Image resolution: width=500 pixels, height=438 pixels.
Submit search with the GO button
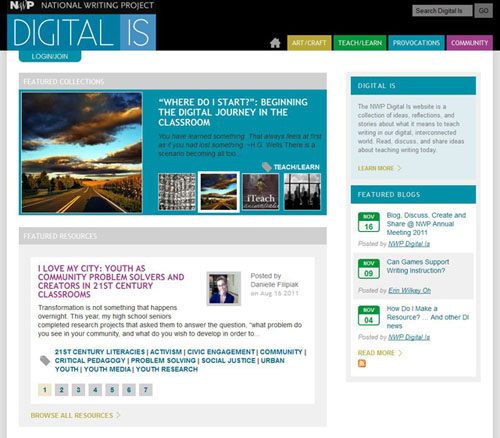(x=483, y=11)
